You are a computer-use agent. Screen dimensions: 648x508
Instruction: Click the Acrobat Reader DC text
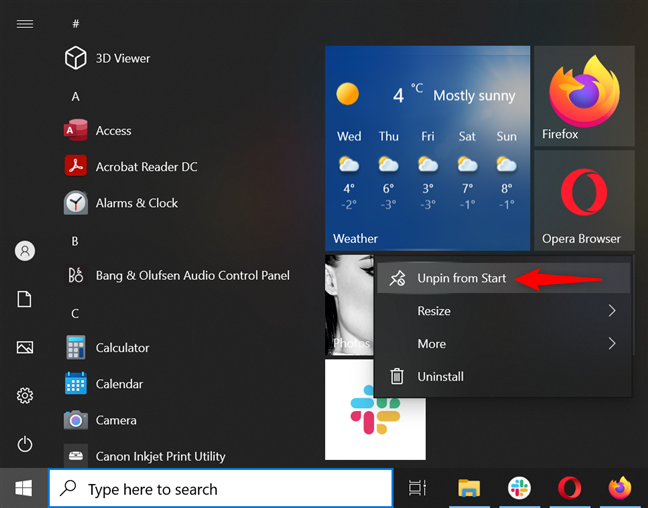coord(146,167)
